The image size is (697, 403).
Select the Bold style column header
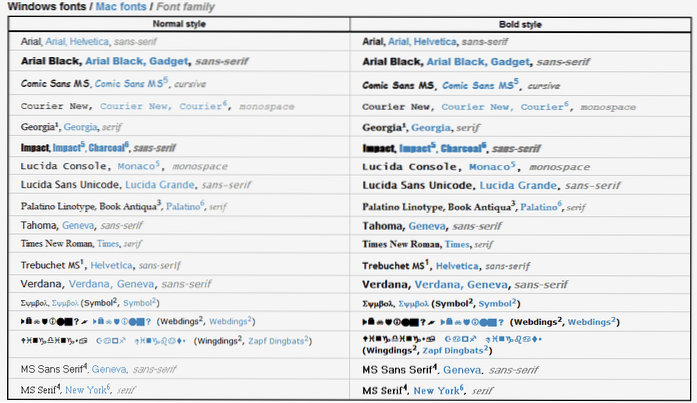(524, 22)
